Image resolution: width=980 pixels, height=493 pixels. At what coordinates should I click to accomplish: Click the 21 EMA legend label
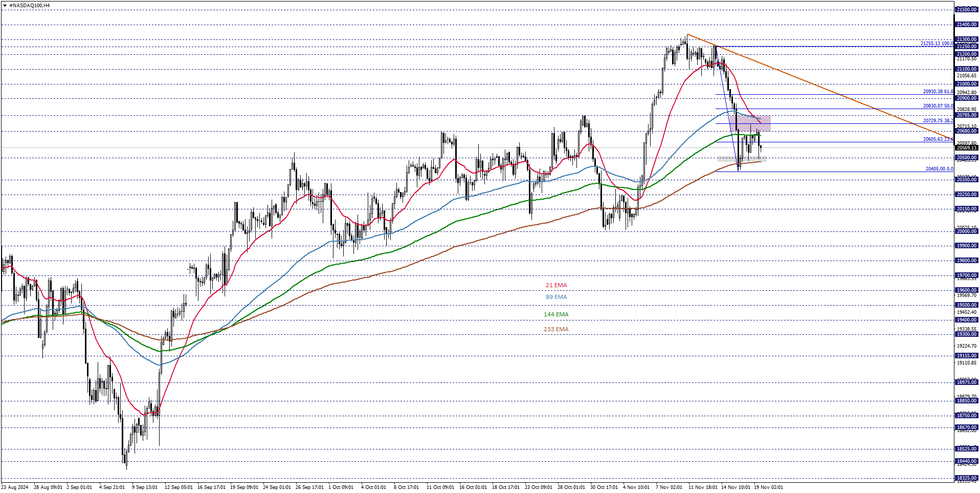click(x=556, y=285)
